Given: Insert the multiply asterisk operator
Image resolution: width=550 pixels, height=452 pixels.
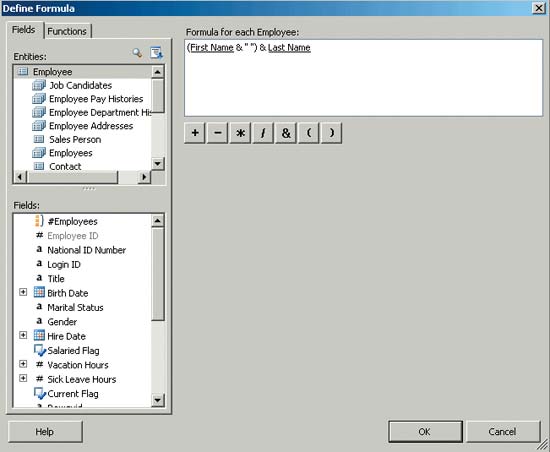Looking at the screenshot, I should (240, 133).
